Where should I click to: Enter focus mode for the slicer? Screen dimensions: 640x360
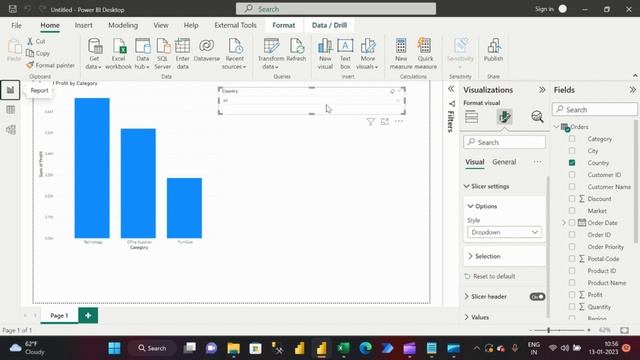click(384, 122)
